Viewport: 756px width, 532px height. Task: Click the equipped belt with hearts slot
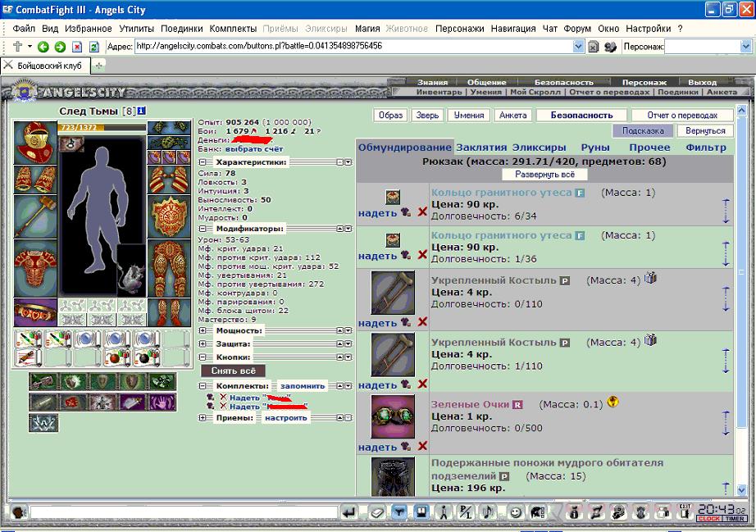tap(35, 312)
